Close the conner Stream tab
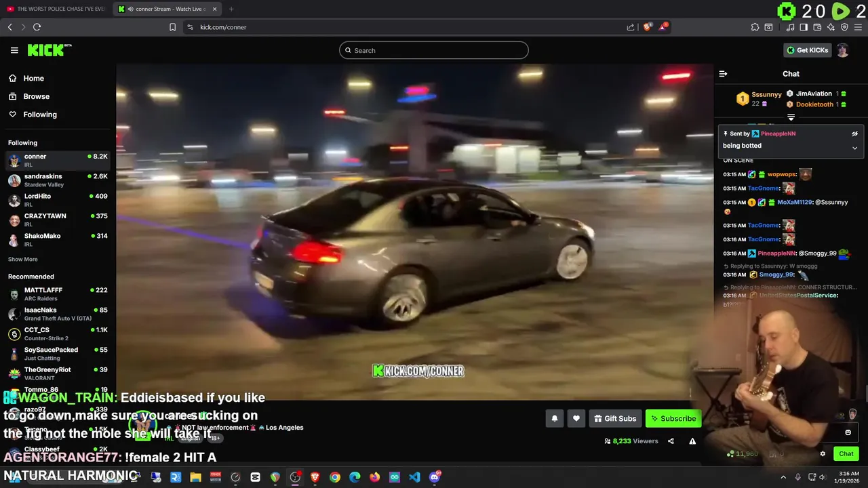 coord(215,9)
